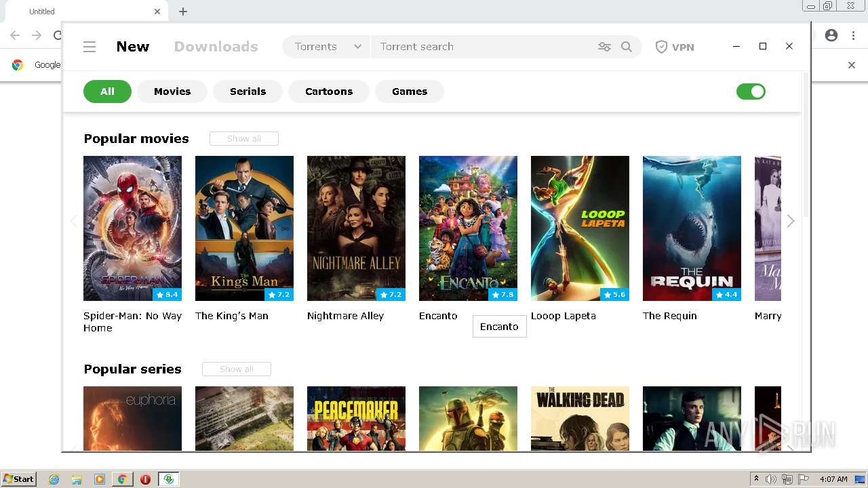Open The King's Man poster
The image size is (868, 488).
[x=244, y=228]
